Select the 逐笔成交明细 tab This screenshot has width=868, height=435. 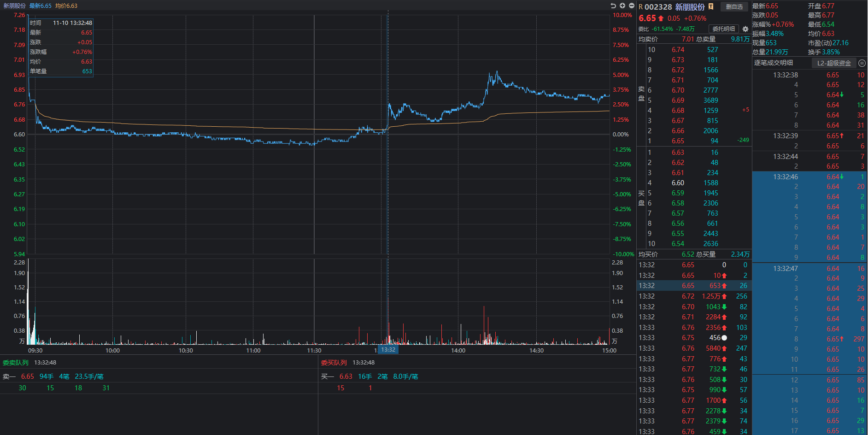774,63
